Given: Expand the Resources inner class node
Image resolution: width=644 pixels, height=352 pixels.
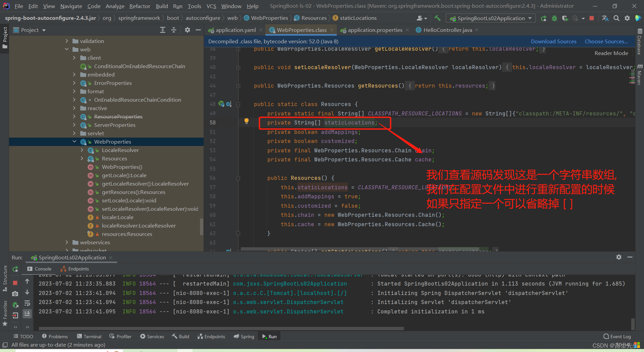Looking at the screenshot, I should (82, 158).
